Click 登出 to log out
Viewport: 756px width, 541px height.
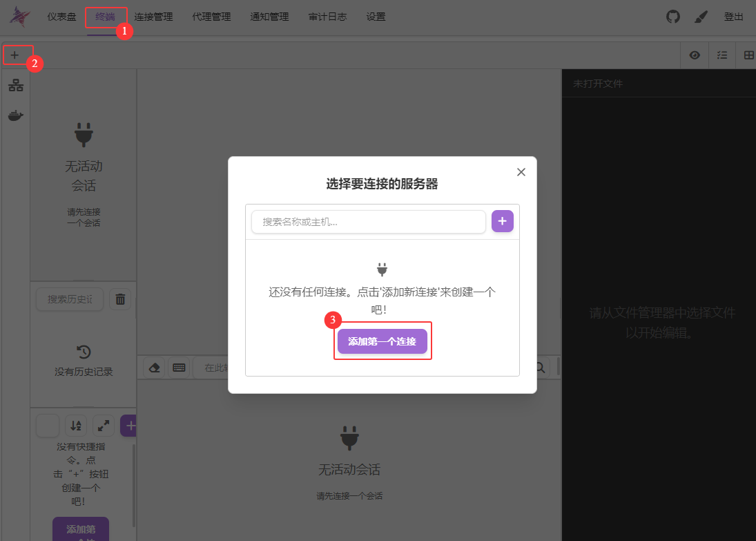pyautogui.click(x=733, y=17)
